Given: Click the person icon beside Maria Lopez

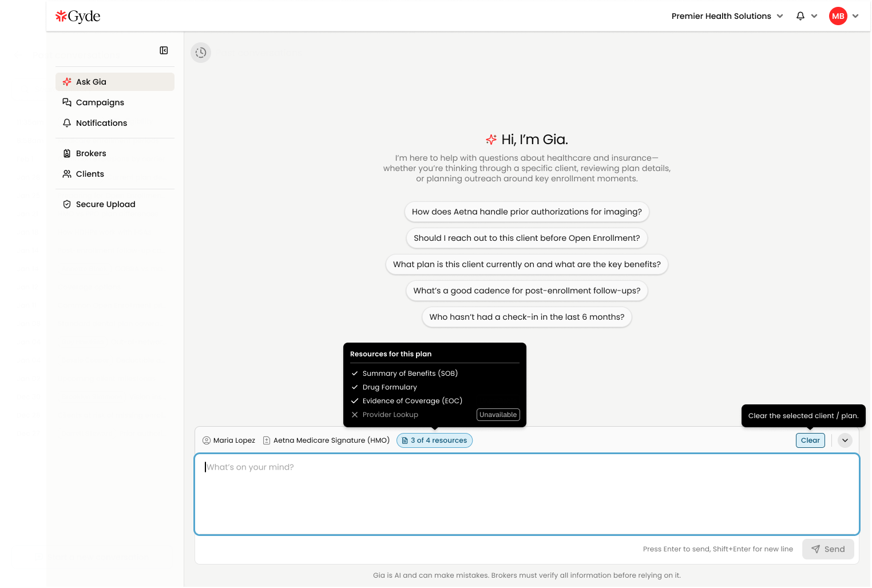Looking at the screenshot, I should click(207, 440).
